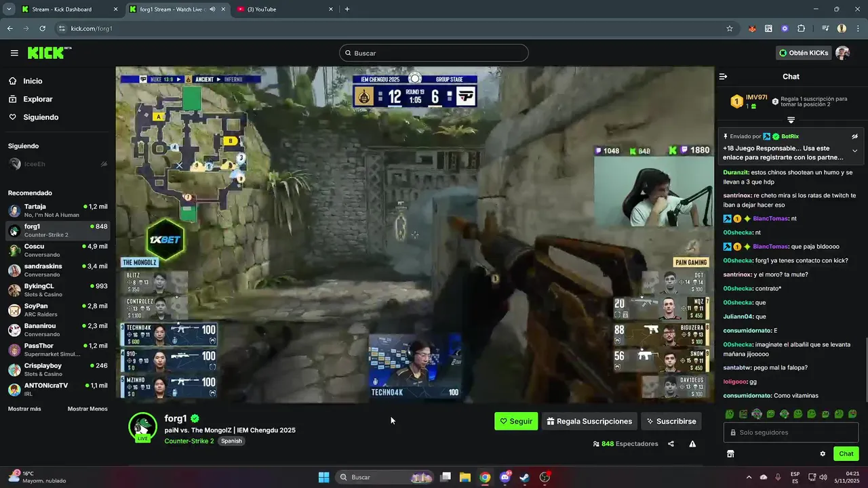Pick the first green emote
868x488 pixels.
[730, 414]
